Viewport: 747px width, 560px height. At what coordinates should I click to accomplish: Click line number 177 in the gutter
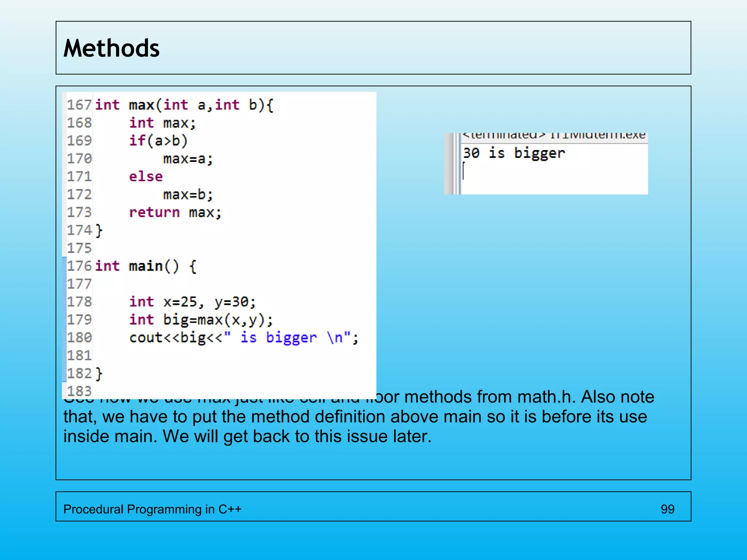click(x=79, y=284)
